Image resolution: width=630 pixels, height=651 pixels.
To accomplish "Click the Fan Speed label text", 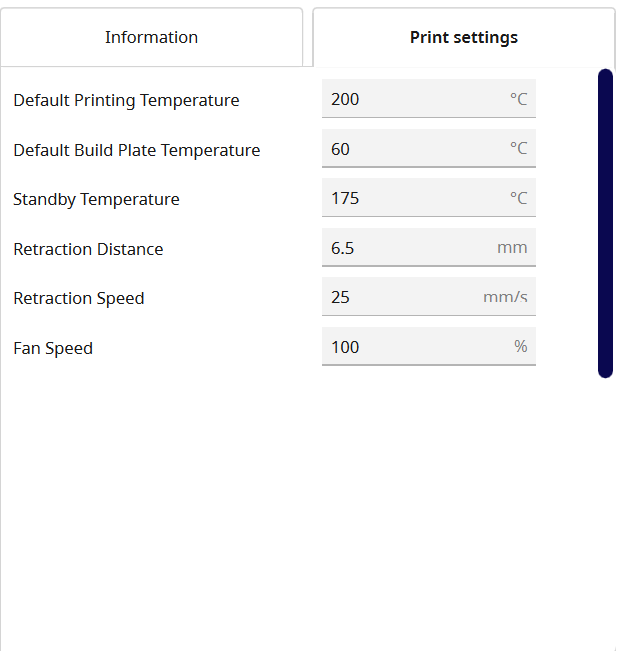I will coord(53,348).
